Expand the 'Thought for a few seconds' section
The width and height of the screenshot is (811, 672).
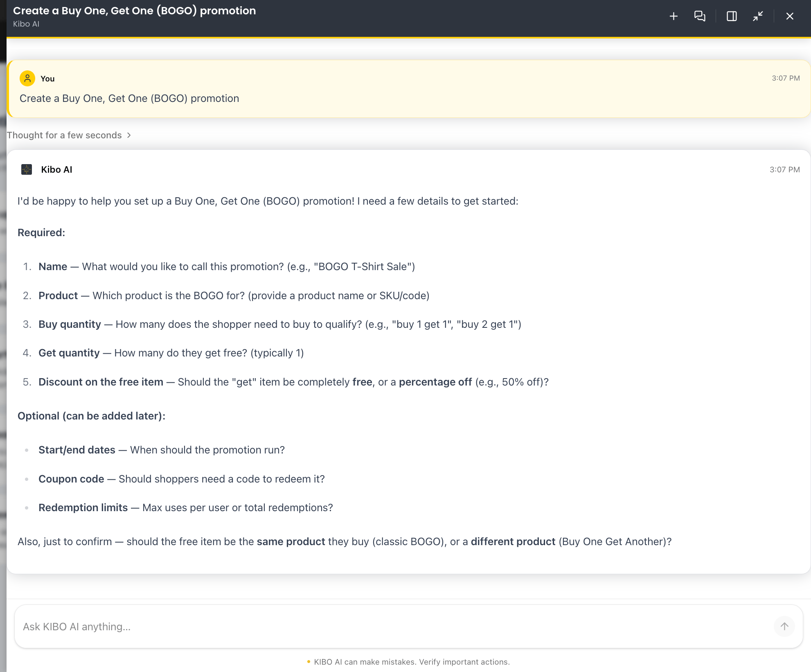[x=69, y=135]
